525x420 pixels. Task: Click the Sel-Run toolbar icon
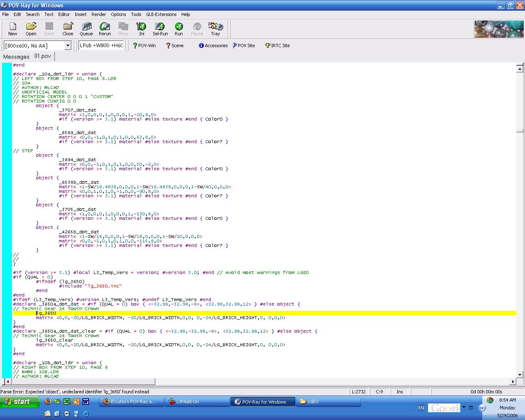(x=160, y=29)
